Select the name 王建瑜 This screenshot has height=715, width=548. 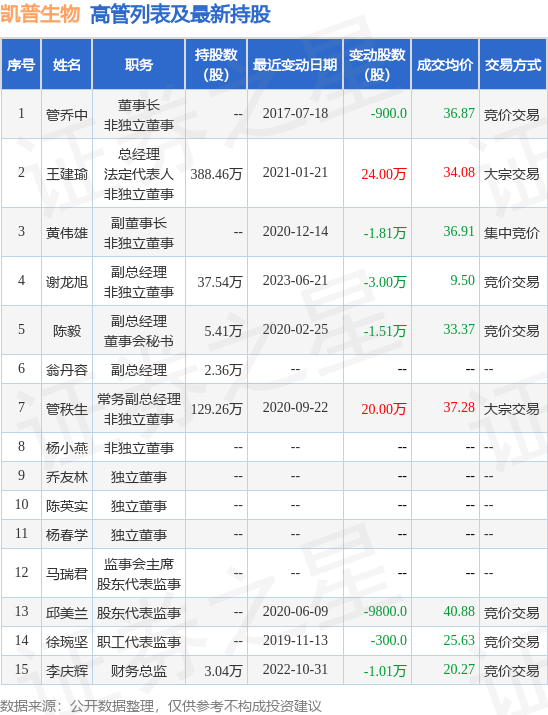[x=67, y=174]
